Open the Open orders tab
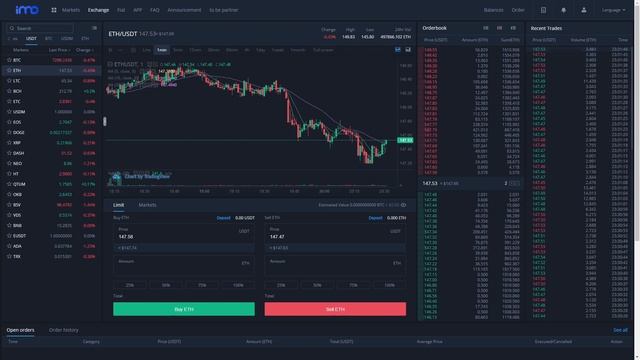Image resolution: width=640 pixels, height=360 pixels. click(x=20, y=330)
